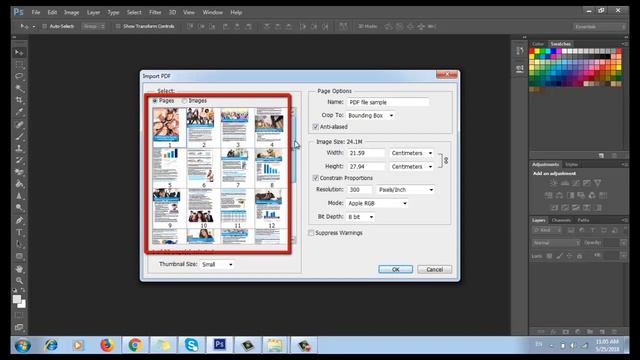Toggle the Anti-aliased checkbox
Image resolution: width=640 pixels, height=360 pixels.
[315, 127]
